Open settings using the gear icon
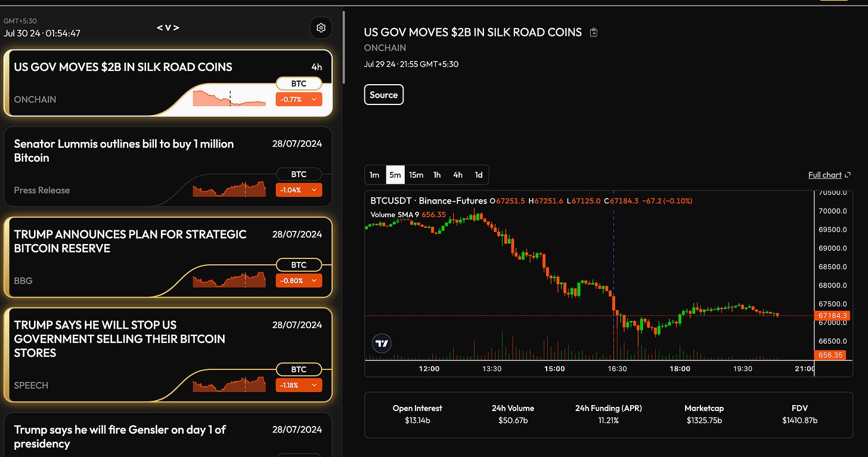Viewport: 868px width, 457px height. point(321,27)
